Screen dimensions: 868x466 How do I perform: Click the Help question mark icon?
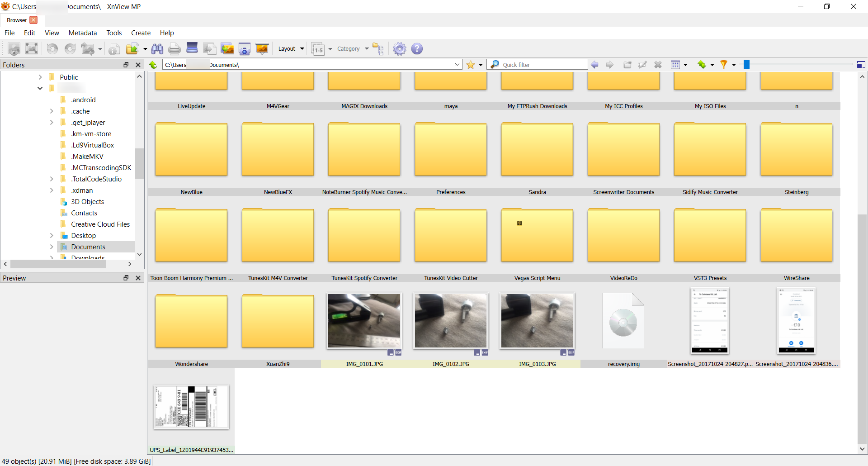[417, 49]
